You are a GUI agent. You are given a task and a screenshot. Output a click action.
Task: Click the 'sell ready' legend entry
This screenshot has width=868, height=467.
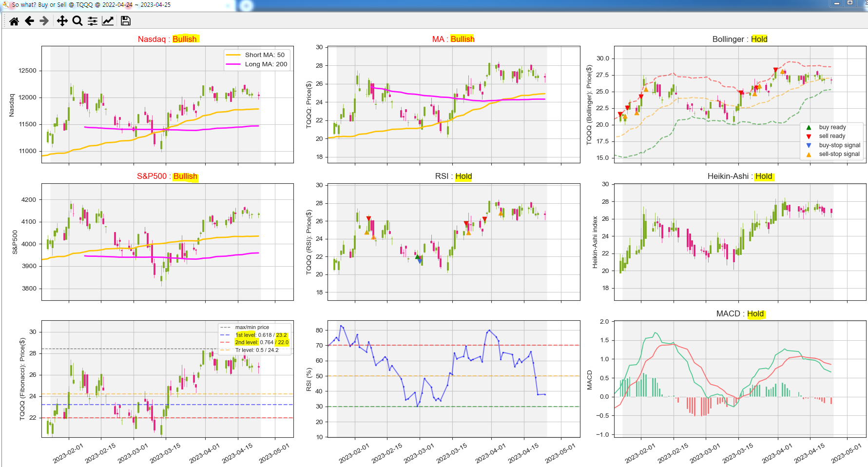coord(827,136)
